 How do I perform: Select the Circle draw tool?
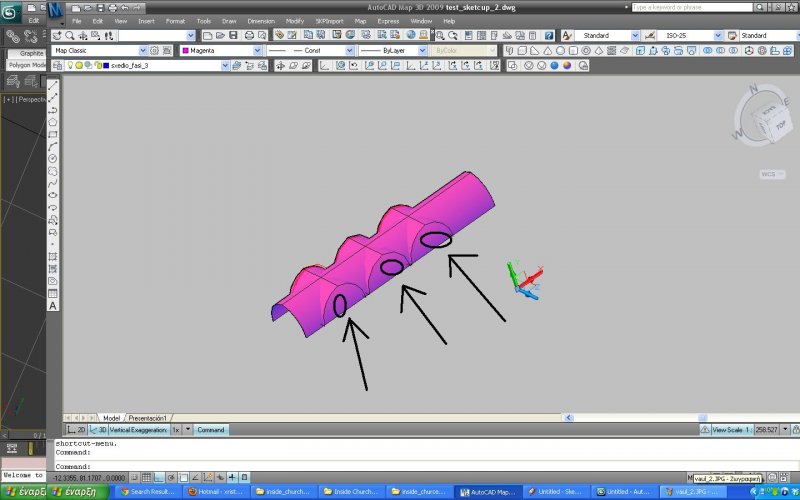pyautogui.click(x=53, y=158)
